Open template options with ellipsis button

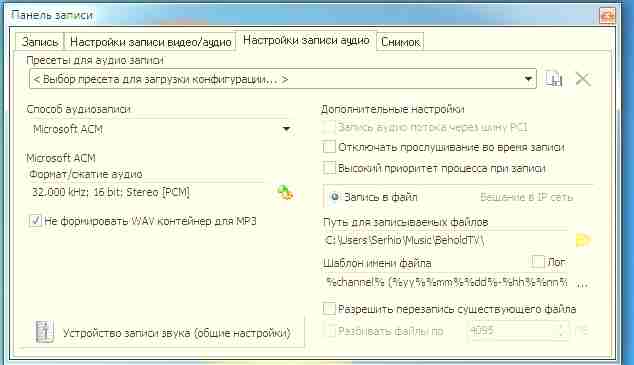[582, 284]
